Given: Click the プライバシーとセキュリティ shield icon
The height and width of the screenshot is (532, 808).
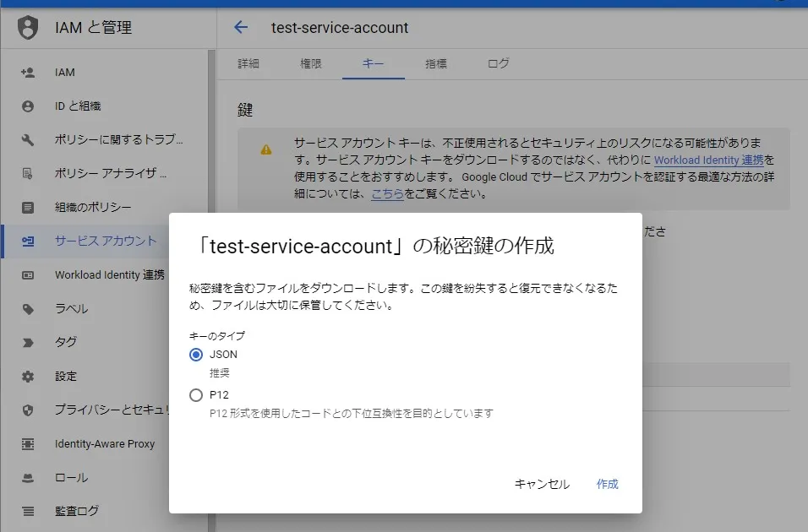Looking at the screenshot, I should coord(28,410).
